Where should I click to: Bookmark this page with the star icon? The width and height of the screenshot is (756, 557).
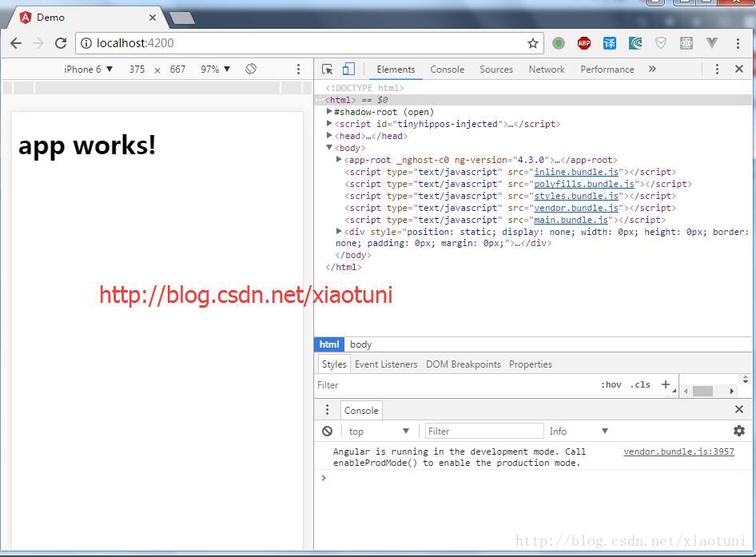point(533,43)
